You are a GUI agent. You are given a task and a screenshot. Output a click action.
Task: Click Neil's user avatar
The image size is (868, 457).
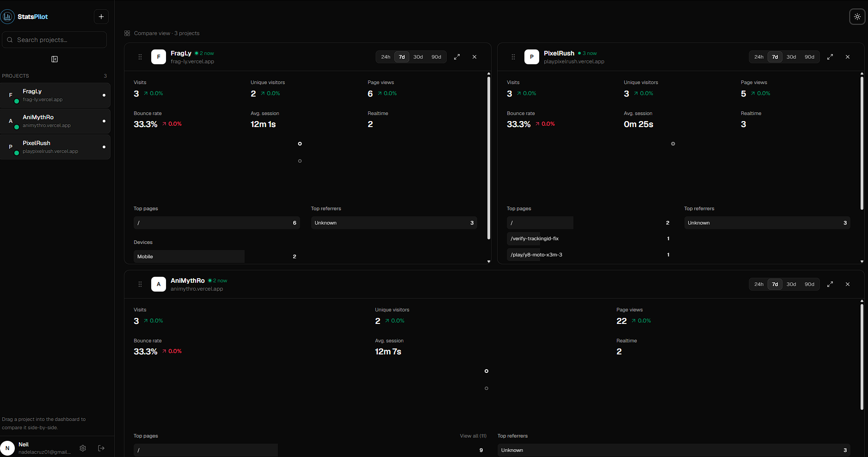[7, 448]
